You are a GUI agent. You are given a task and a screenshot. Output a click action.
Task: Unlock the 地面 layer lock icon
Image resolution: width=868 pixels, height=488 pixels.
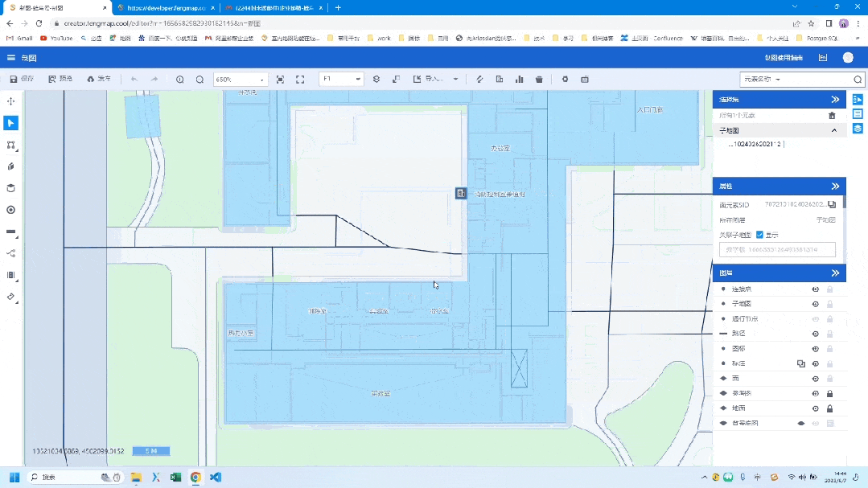coord(829,408)
